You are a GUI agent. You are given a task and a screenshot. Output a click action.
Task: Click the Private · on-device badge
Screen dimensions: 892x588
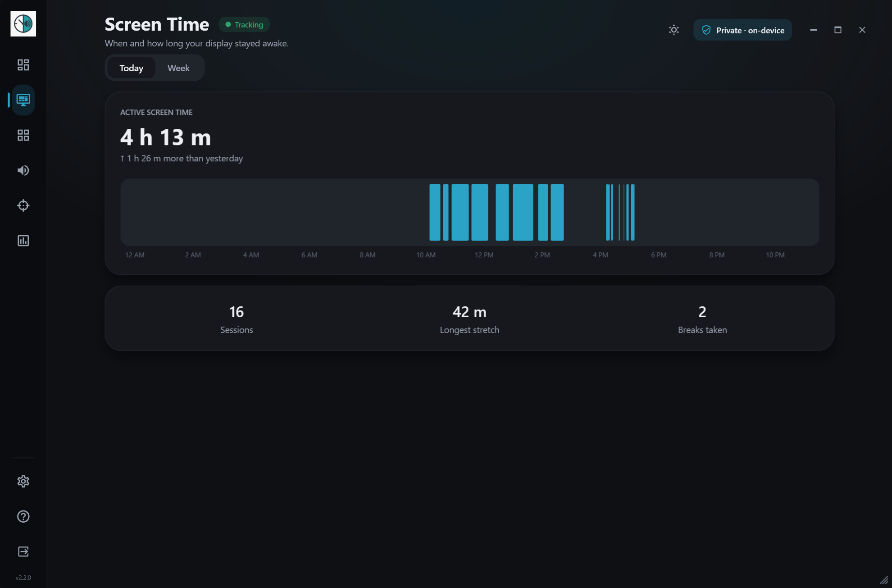pos(742,30)
